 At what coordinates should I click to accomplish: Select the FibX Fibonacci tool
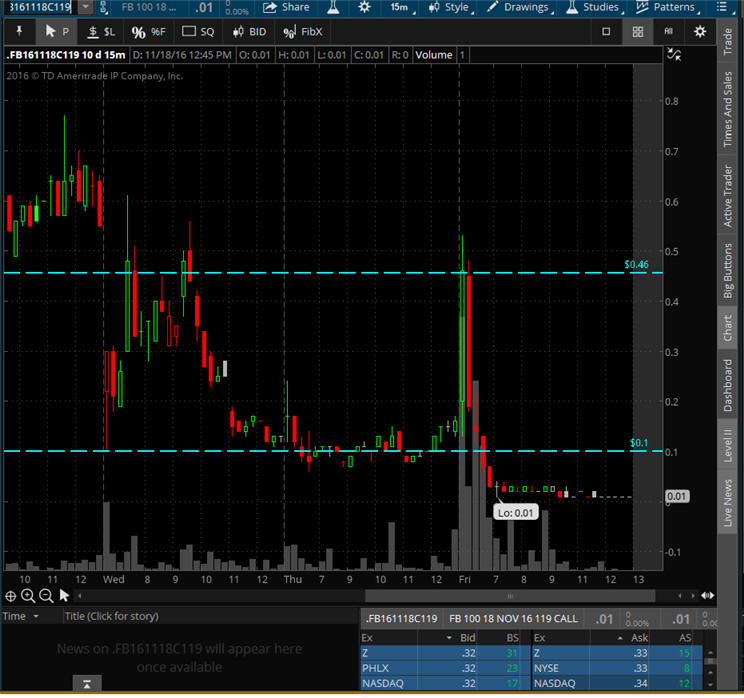click(x=303, y=32)
